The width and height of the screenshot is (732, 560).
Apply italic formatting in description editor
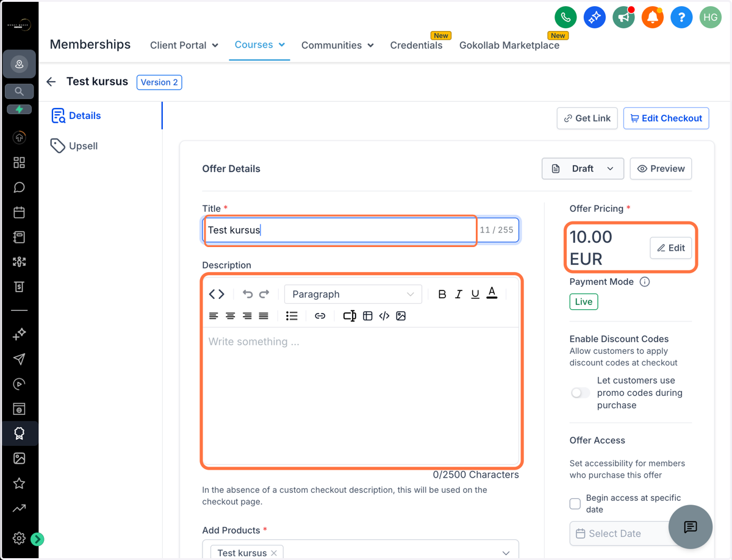coord(459,294)
